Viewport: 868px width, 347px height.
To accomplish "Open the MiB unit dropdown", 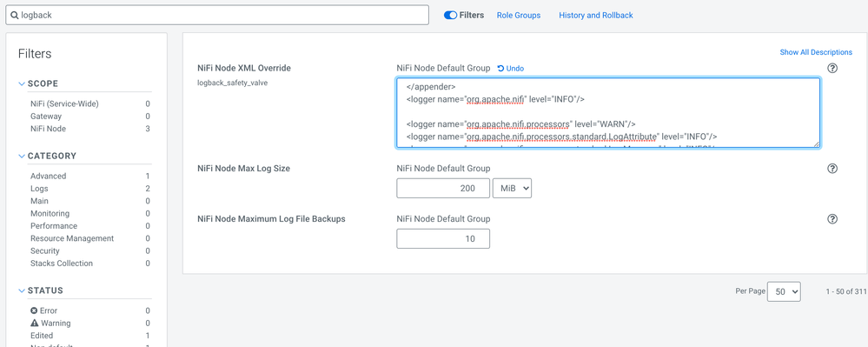I will pyautogui.click(x=512, y=189).
